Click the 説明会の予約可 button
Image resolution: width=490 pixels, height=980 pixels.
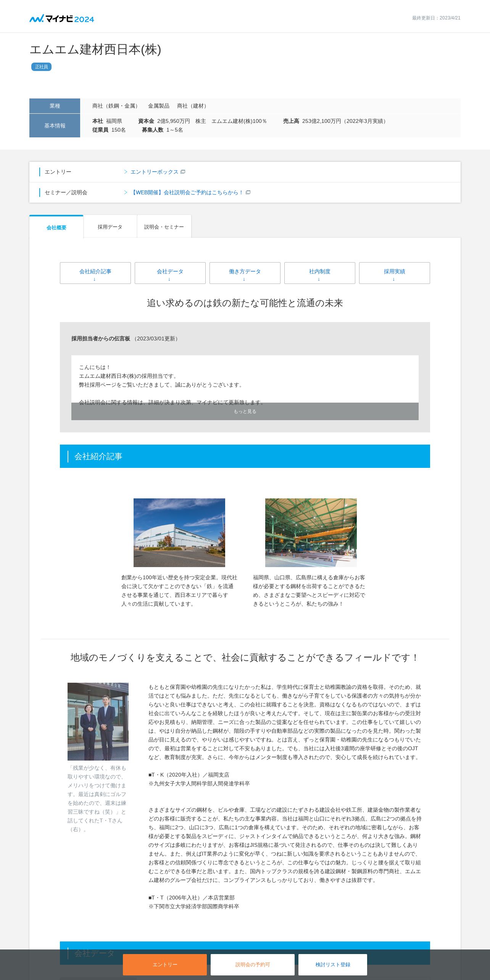[x=253, y=965]
